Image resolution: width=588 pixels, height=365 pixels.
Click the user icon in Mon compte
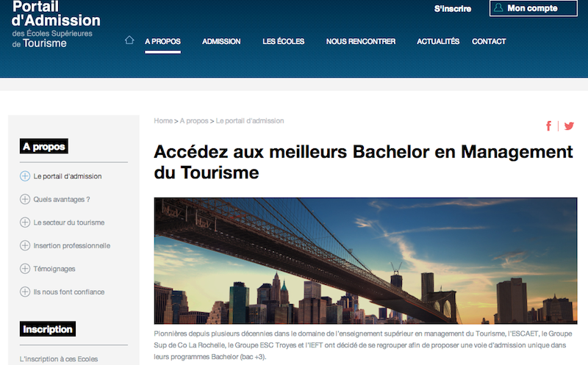coord(498,8)
